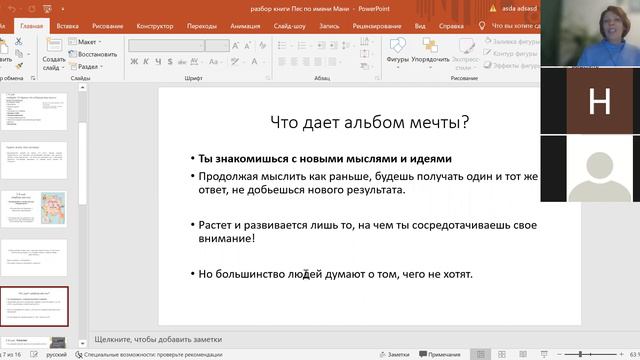Toggle Strikethrough (abc) formatting
The height and width of the screenshot is (360, 640).
(182, 62)
